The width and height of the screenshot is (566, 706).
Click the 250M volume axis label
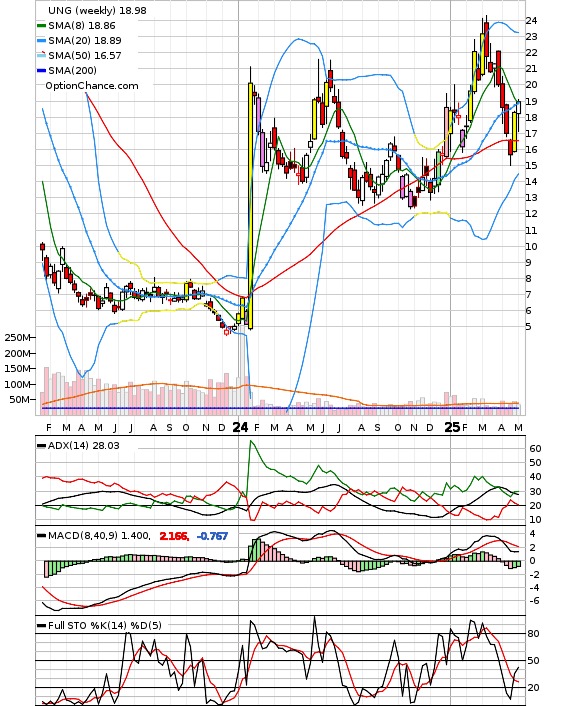17,338
